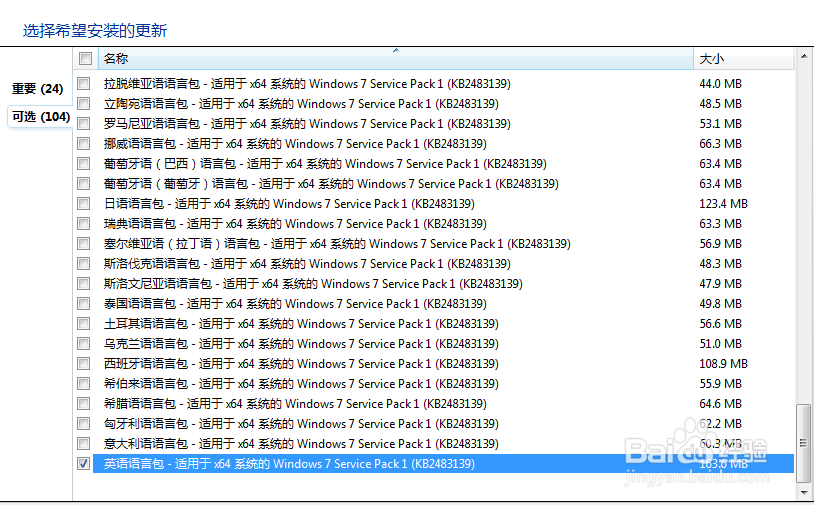The width and height of the screenshot is (814, 505).
Task: Click the 51.0 MB size value
Action: pyautogui.click(x=720, y=343)
